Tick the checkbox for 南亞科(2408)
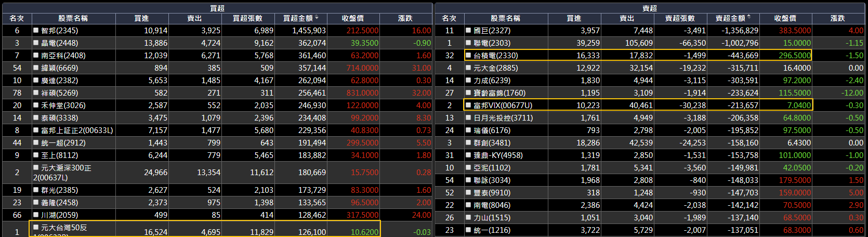This screenshot has height=237, width=868. point(36,56)
